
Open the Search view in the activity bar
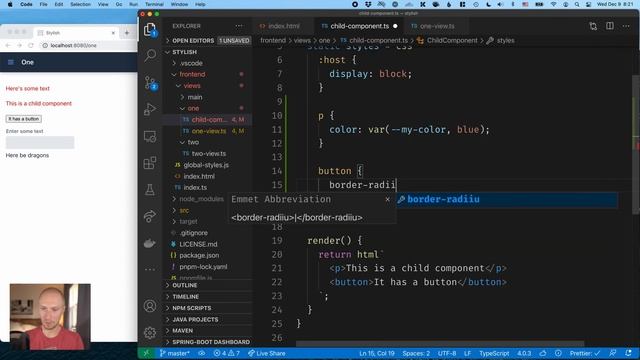150,55
